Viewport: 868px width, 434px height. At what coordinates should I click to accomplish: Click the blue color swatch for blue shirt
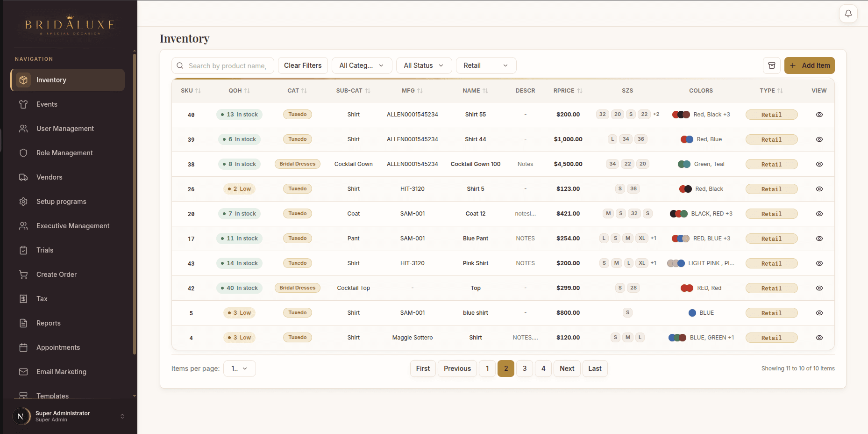(692, 313)
